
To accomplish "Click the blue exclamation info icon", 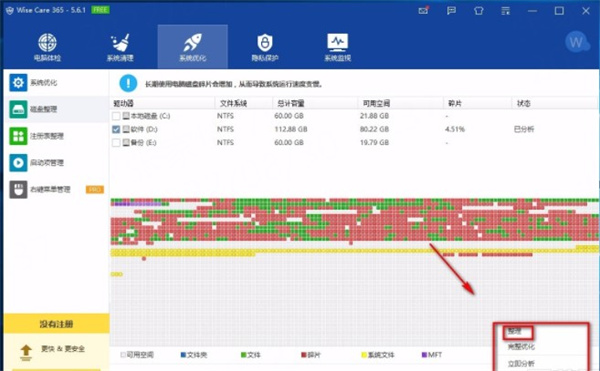I will pos(128,83).
